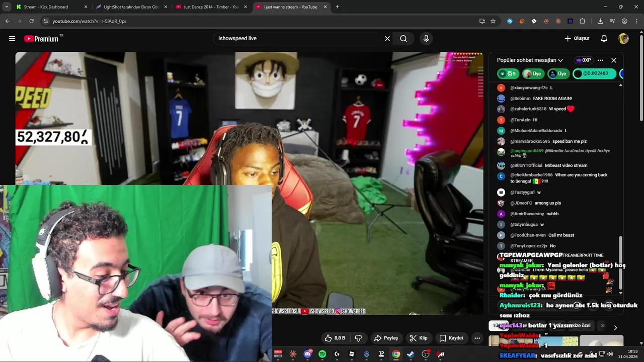644x362 pixels.
Task: Open the Chrome three-dot menu
Action: click(x=636, y=21)
